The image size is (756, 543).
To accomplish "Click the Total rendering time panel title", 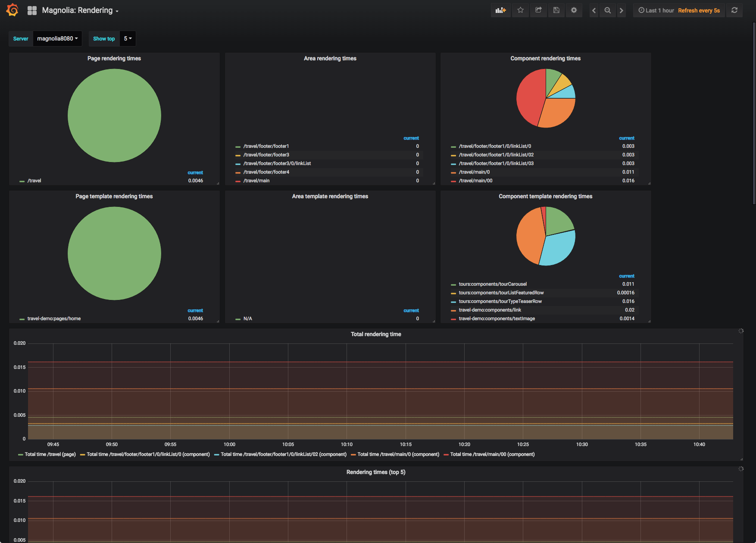I will click(x=375, y=334).
